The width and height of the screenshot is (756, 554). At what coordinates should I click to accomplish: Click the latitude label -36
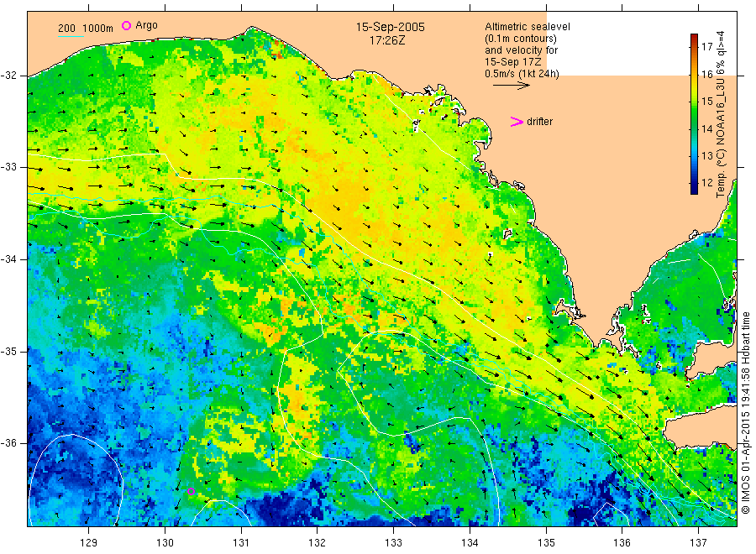(x=8, y=442)
